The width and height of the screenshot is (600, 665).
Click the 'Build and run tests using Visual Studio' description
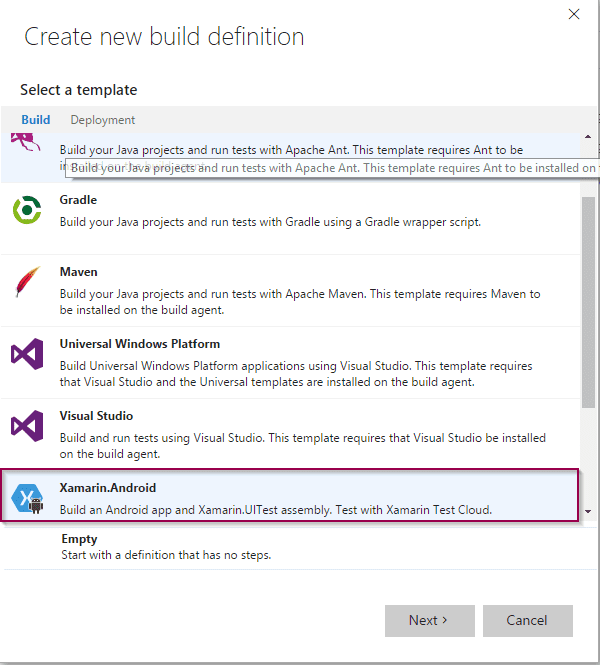point(302,446)
